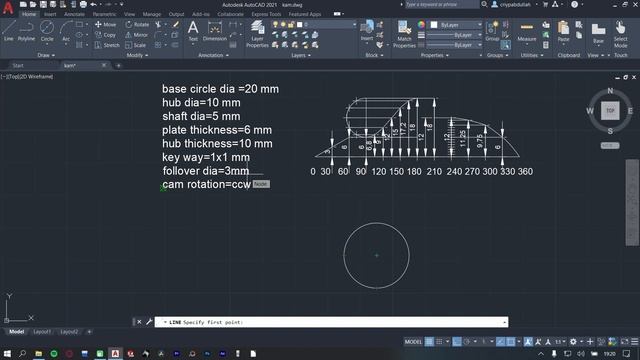Select the Line drawing tool
This screenshot has height=360, width=640.
click(9, 31)
